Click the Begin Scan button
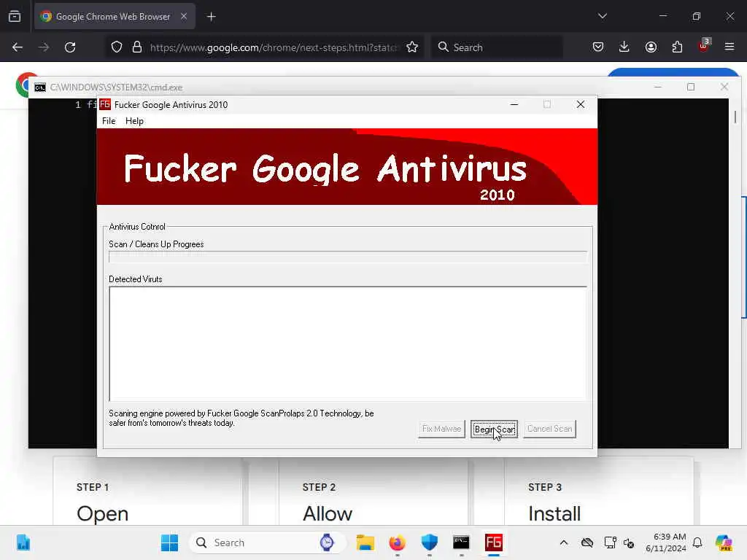The image size is (747, 560). click(x=494, y=429)
